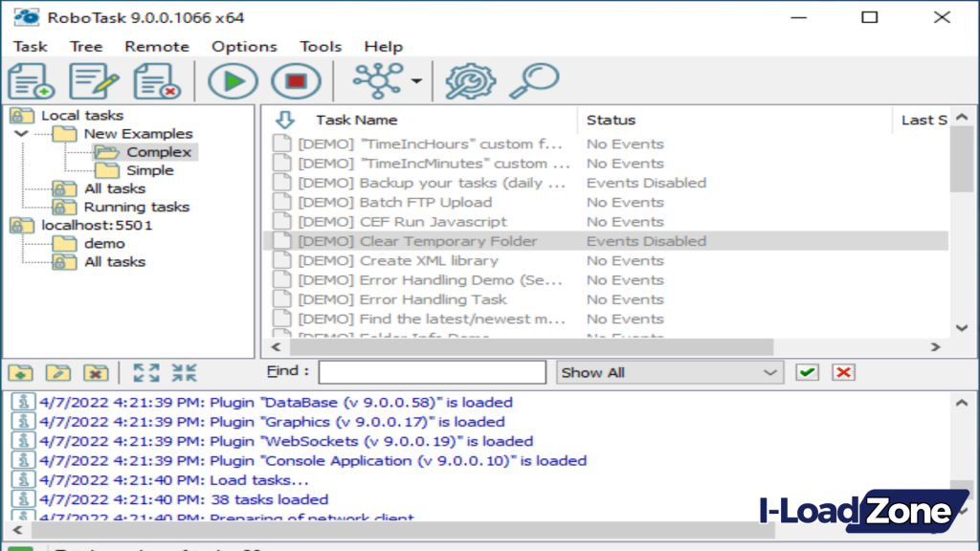Open the Remote menu

[x=156, y=46]
